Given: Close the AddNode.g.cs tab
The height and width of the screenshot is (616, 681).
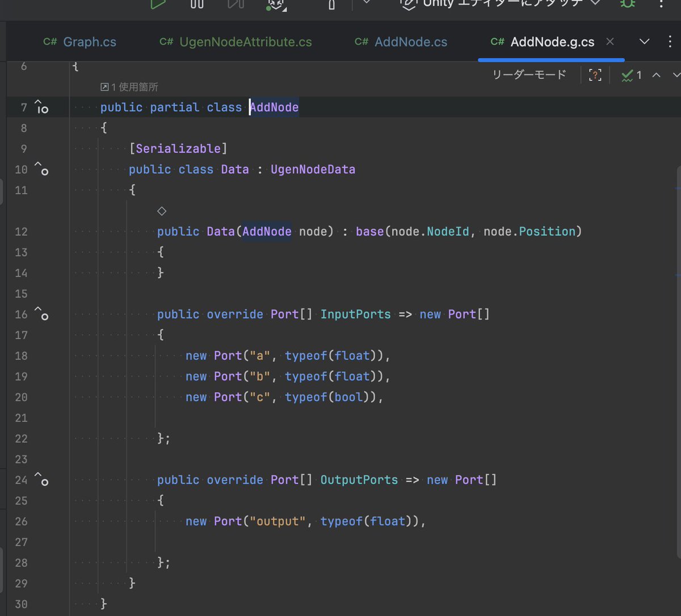Looking at the screenshot, I should click(610, 41).
